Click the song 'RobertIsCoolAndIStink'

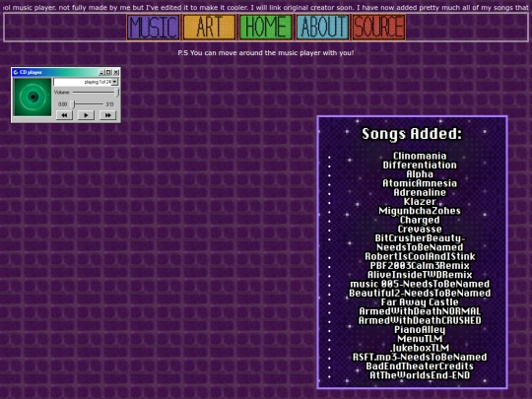point(420,256)
